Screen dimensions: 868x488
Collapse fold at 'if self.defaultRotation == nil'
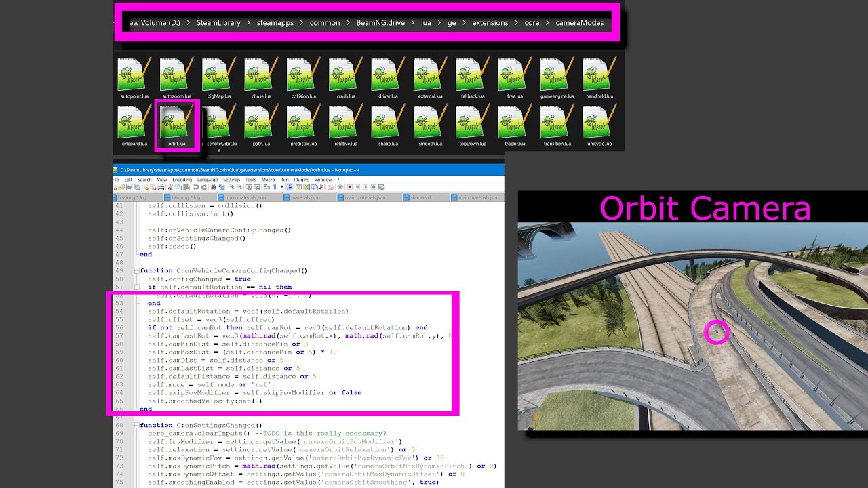pos(136,287)
